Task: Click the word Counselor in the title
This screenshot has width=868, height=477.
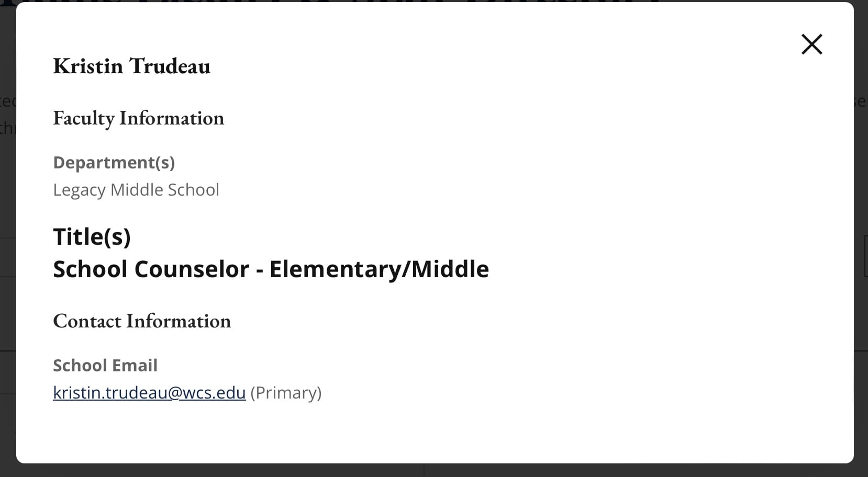Action: point(192,269)
